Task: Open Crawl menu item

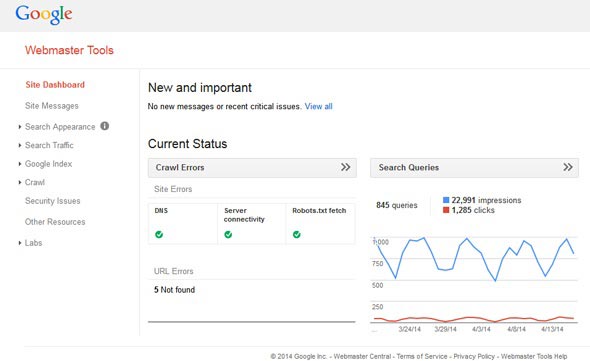Action: [35, 182]
